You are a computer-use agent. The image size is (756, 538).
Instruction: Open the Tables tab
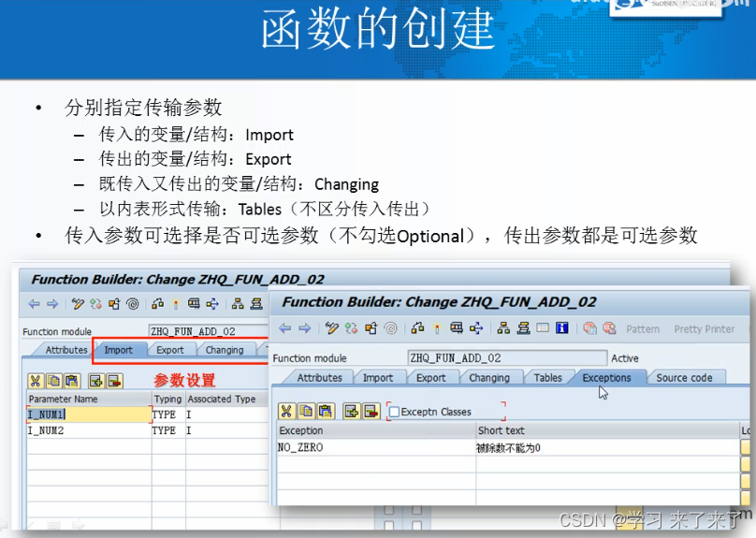point(547,377)
